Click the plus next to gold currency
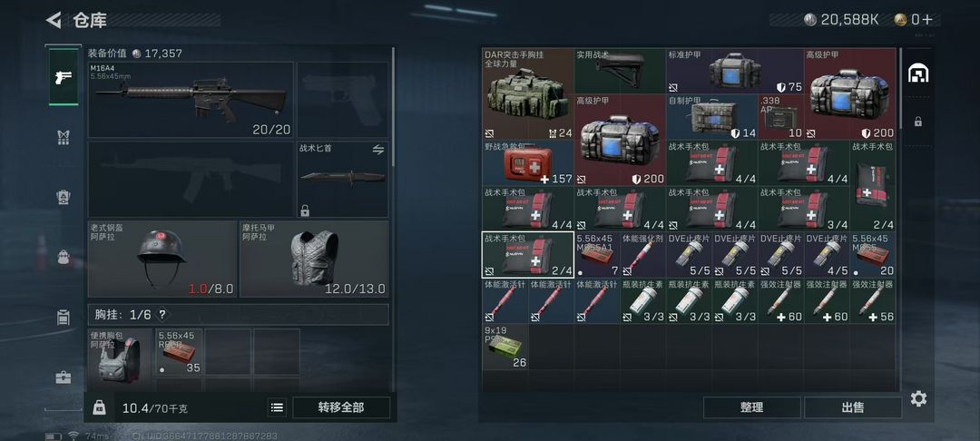This screenshot has width=980, height=441. pos(926,19)
